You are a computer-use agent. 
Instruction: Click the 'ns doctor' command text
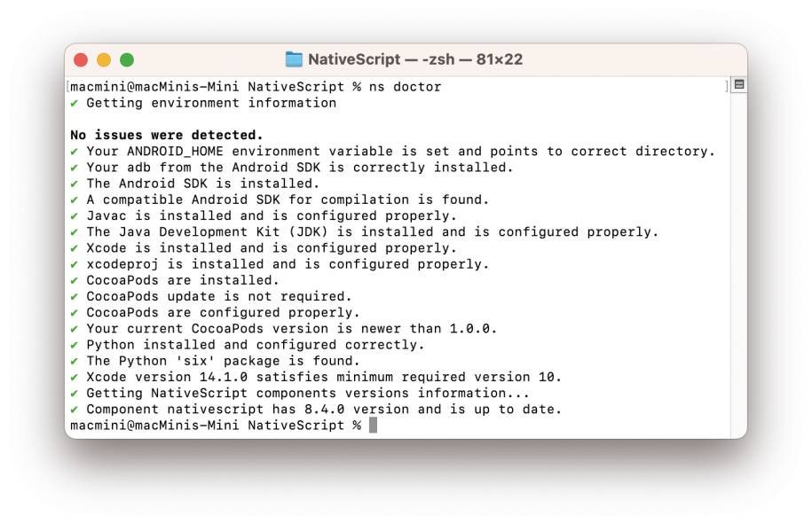click(x=405, y=86)
